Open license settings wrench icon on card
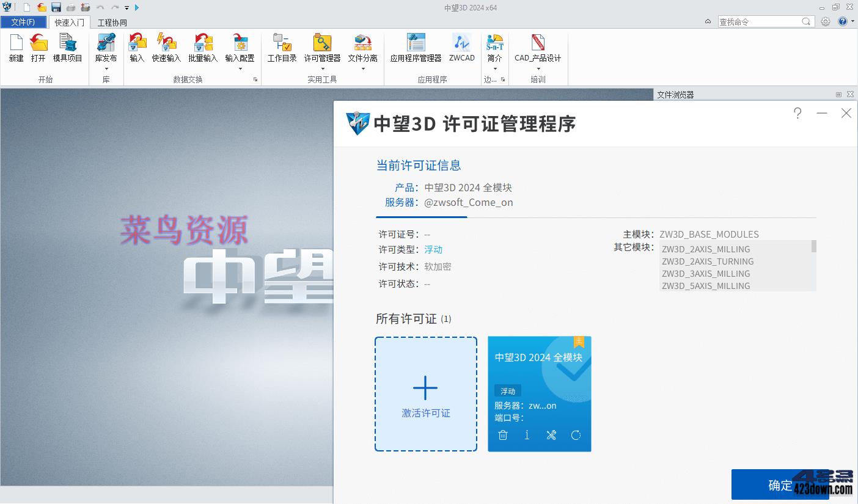The image size is (858, 504). pos(551,435)
